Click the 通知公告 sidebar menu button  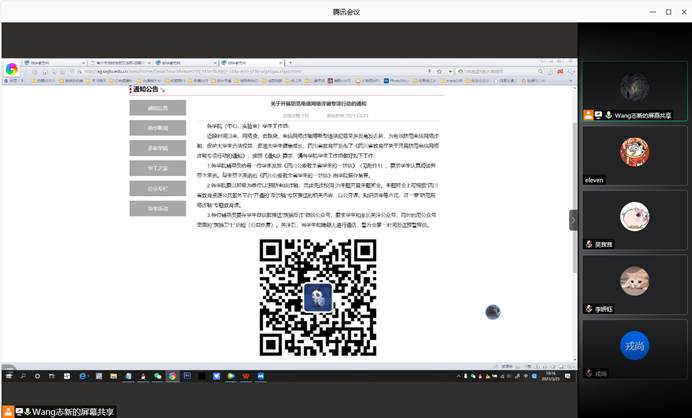point(157,108)
